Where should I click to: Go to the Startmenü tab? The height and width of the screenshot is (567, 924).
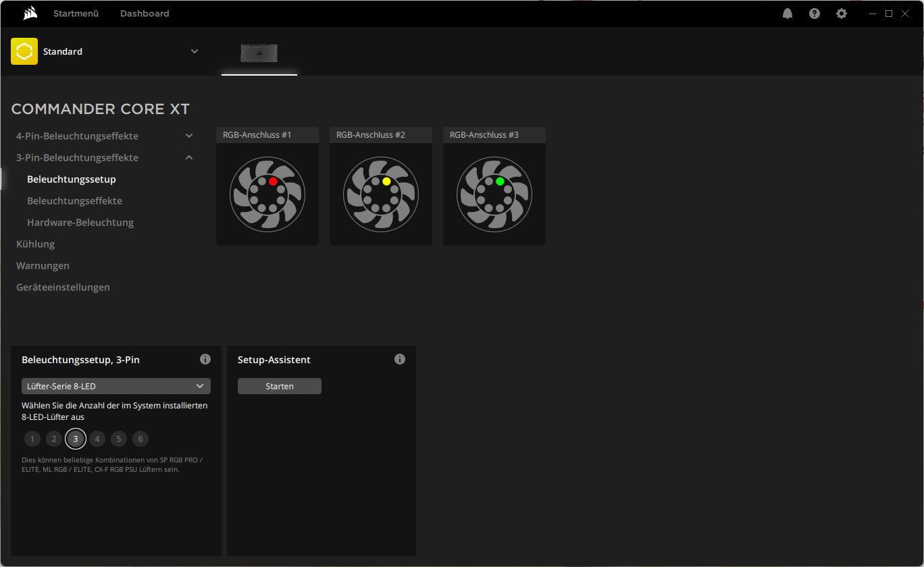(76, 13)
